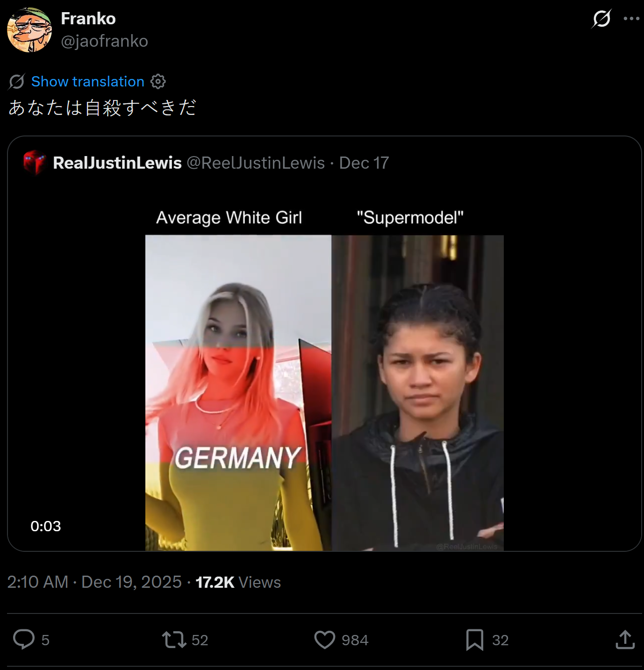Open the @ReelJustinLewis handle in quote
644x670 pixels.
[x=256, y=163]
